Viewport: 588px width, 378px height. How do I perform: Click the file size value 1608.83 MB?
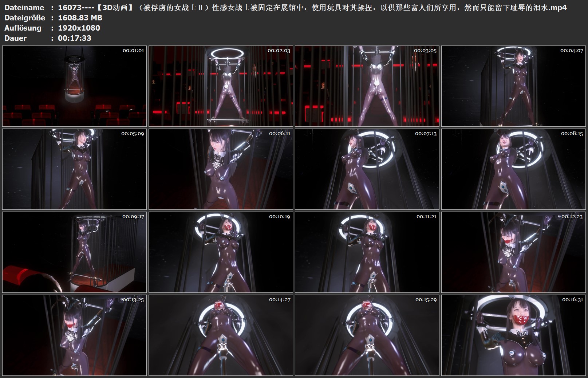pos(80,18)
